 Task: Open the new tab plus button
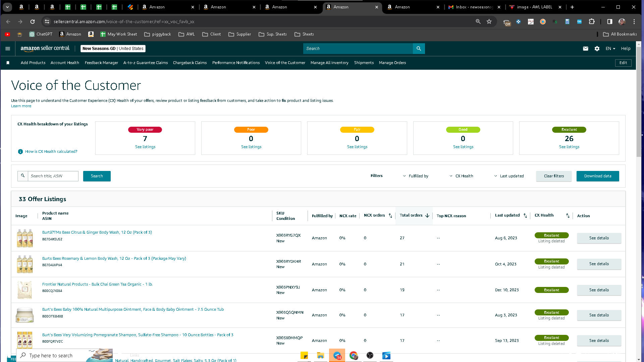(572, 7)
